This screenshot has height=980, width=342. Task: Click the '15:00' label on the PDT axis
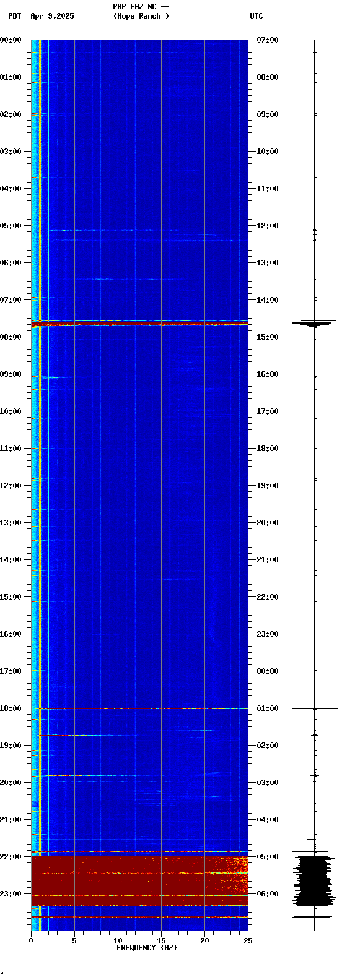[11, 597]
